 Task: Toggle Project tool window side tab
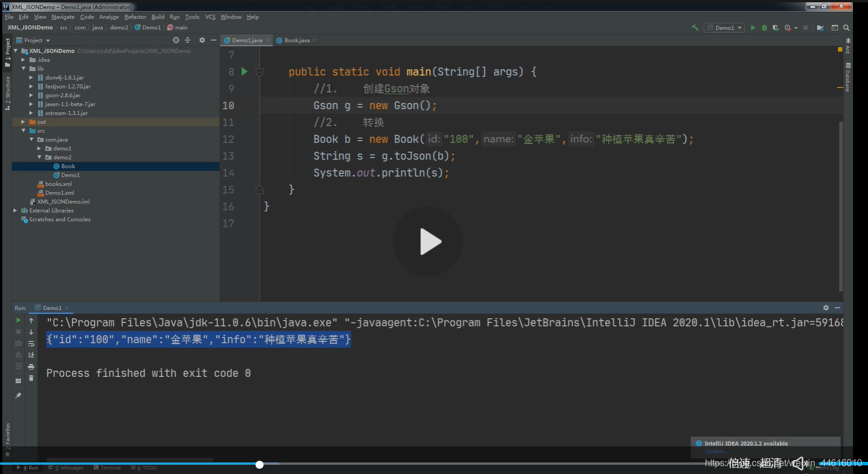pyautogui.click(x=8, y=52)
